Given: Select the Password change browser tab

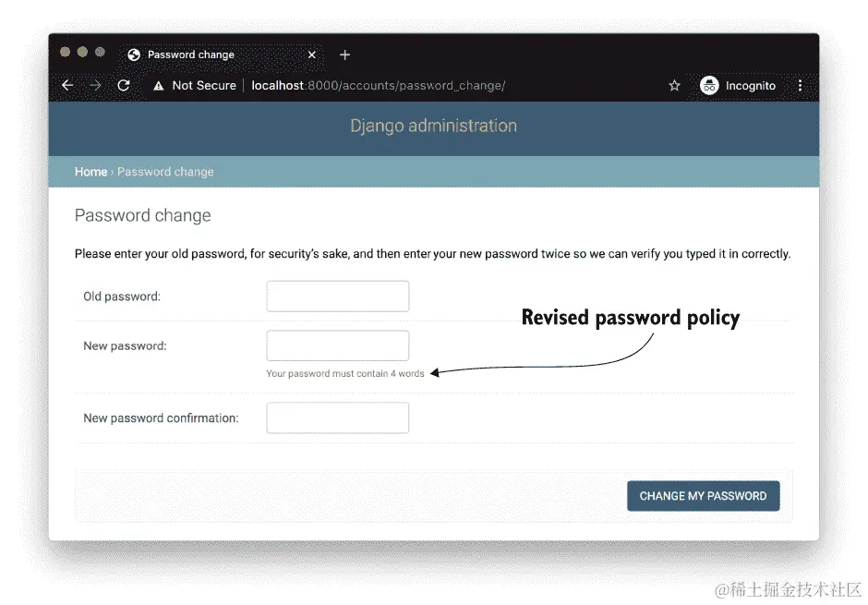Looking at the screenshot, I should (221, 55).
